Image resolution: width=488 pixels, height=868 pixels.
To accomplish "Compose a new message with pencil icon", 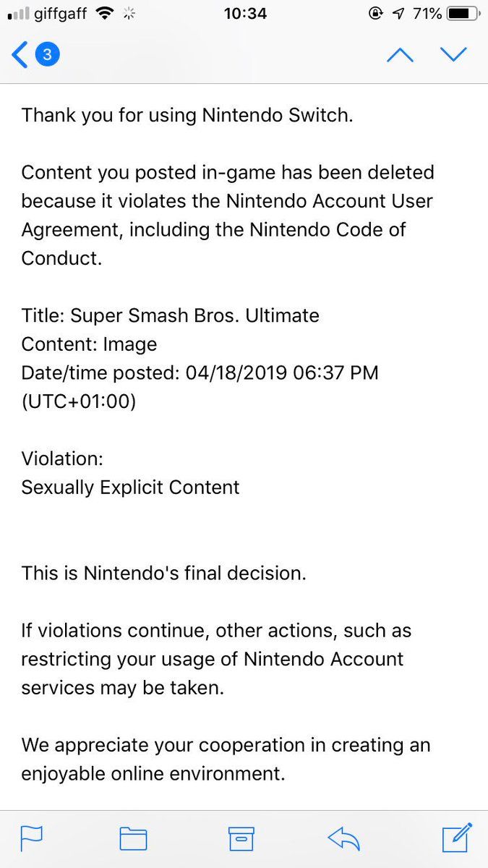I will [456, 837].
